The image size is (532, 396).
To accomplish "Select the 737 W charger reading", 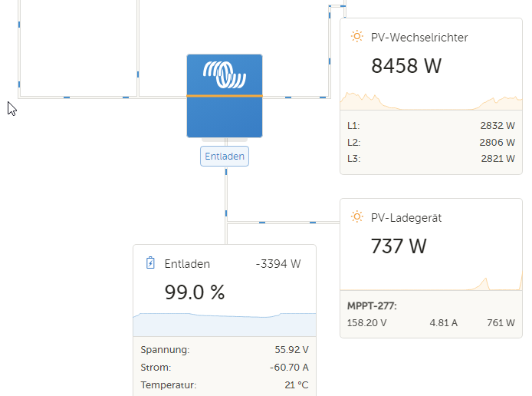I will point(399,246).
